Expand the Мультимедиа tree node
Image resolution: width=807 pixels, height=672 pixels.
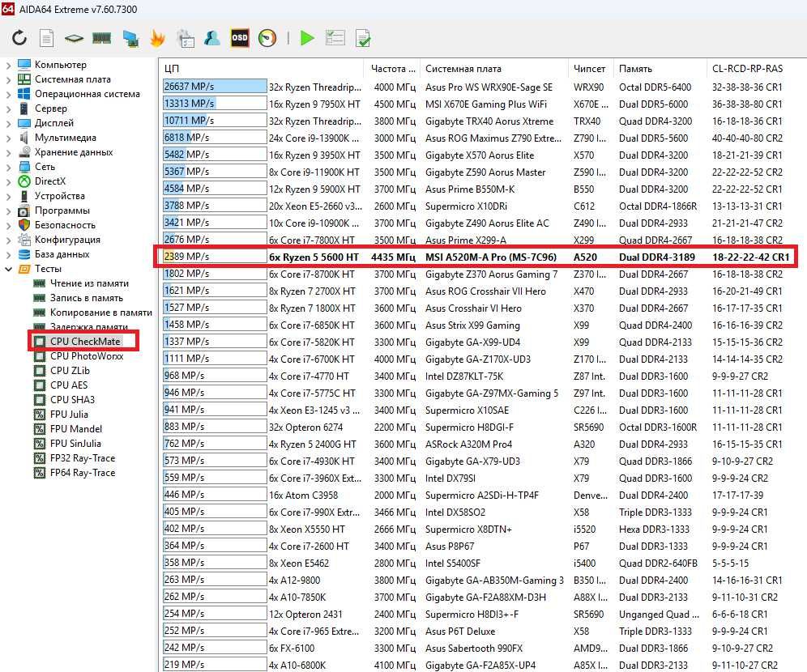(x=8, y=138)
